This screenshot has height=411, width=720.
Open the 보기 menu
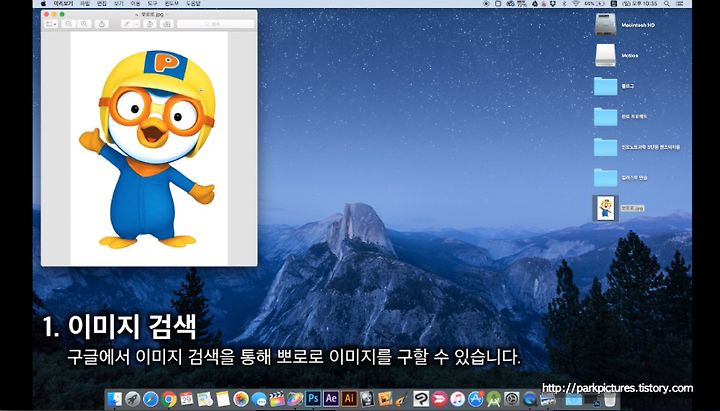coord(119,3)
